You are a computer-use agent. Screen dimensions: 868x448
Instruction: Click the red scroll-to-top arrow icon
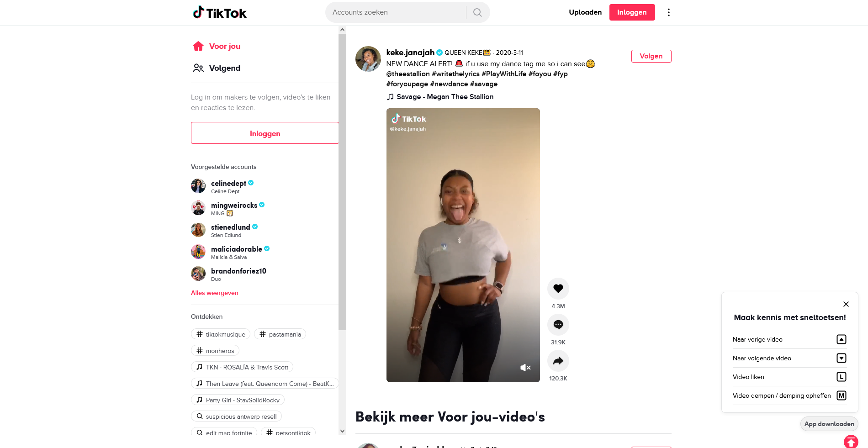(x=851, y=442)
